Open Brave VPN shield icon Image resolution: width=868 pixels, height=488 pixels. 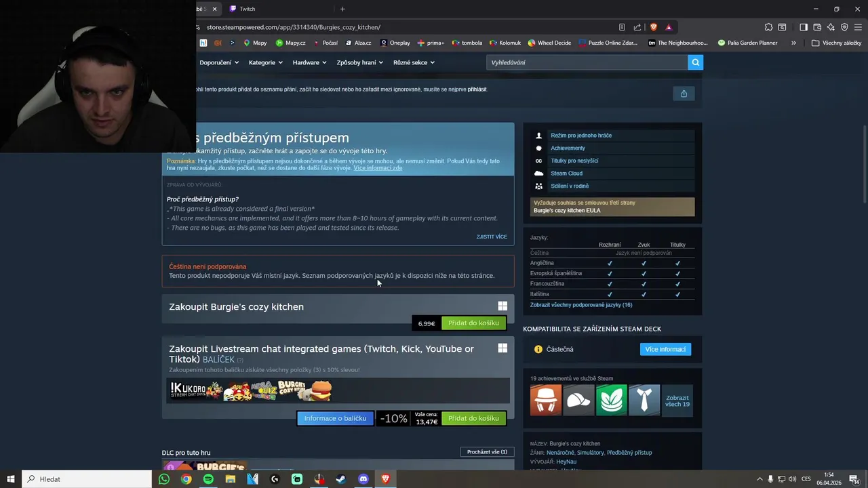coord(844,27)
